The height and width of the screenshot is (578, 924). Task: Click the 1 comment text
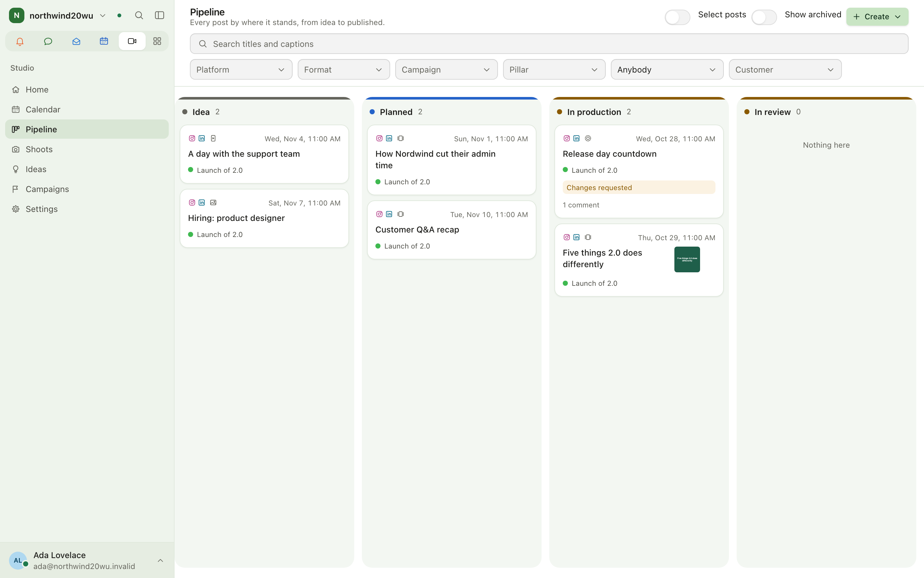(x=581, y=205)
